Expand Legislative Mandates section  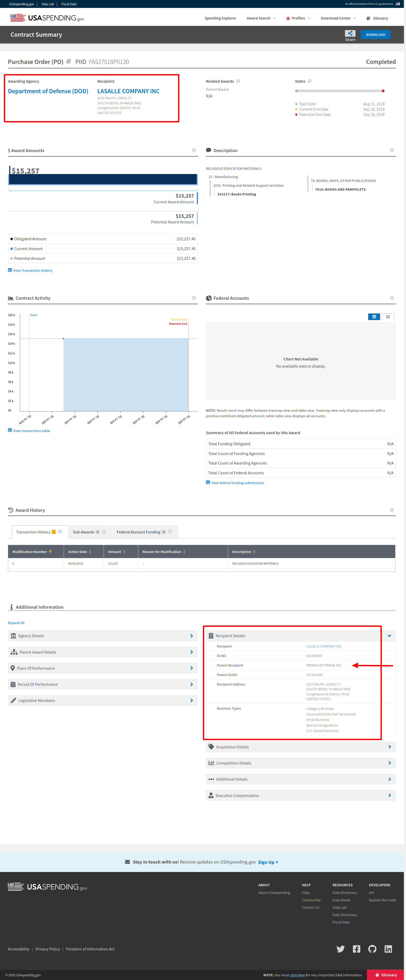[103, 700]
